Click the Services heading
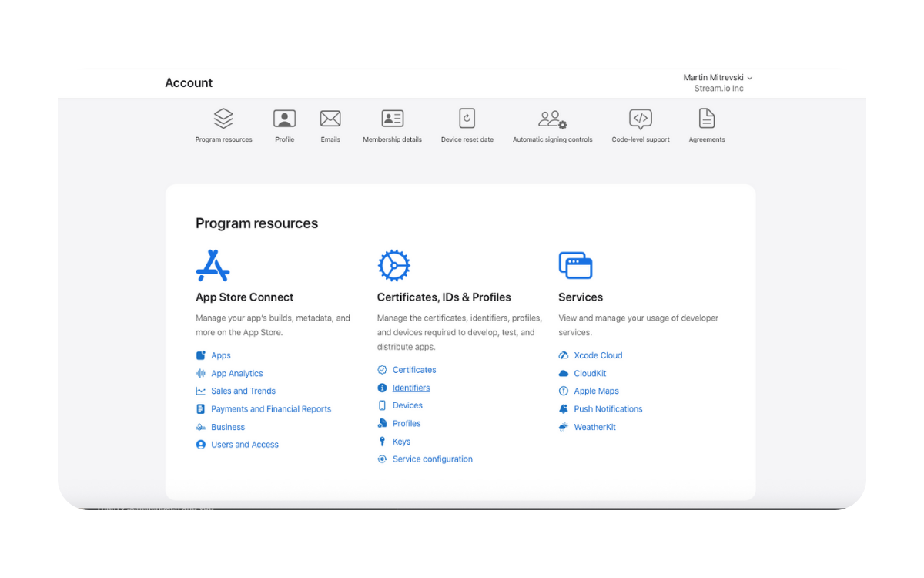 click(x=581, y=297)
